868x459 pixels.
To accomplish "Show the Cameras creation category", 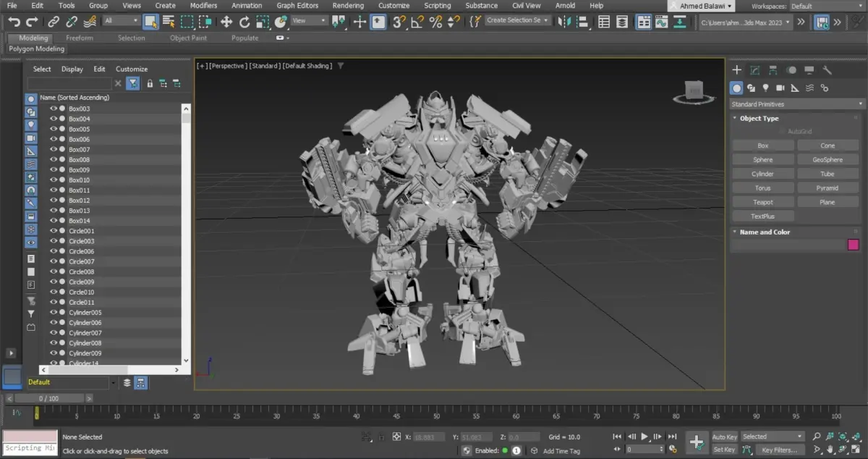I will 780,88.
